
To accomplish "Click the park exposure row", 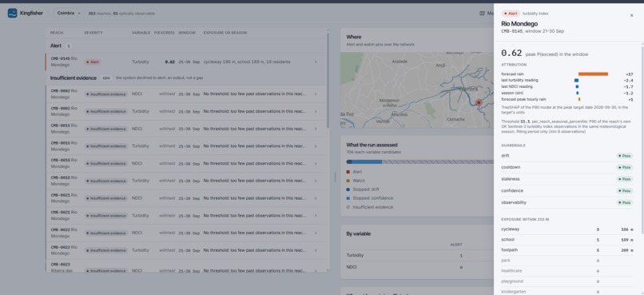I will [x=566, y=261].
